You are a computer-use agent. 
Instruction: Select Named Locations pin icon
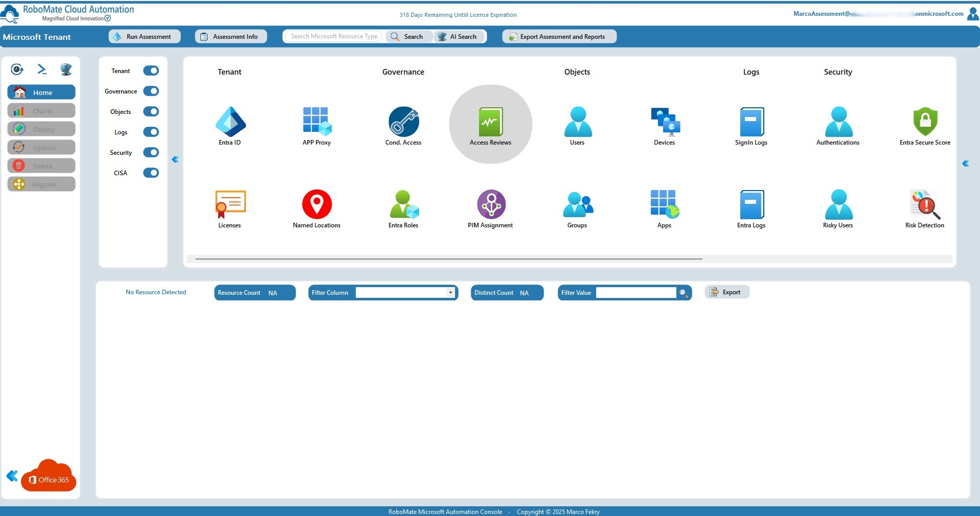tap(317, 204)
